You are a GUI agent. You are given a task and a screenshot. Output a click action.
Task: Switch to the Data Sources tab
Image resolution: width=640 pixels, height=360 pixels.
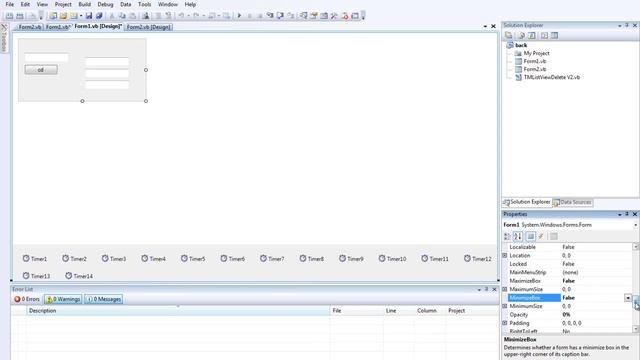click(x=572, y=202)
